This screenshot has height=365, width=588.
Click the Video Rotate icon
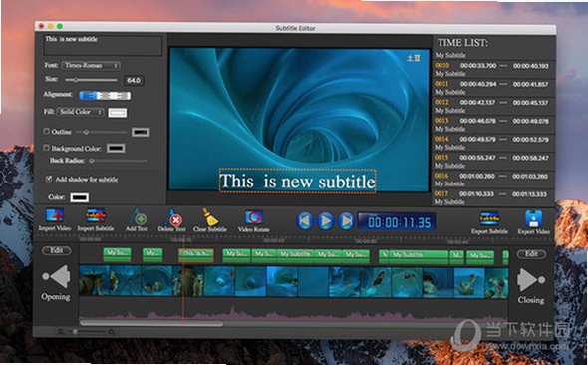[x=254, y=217]
